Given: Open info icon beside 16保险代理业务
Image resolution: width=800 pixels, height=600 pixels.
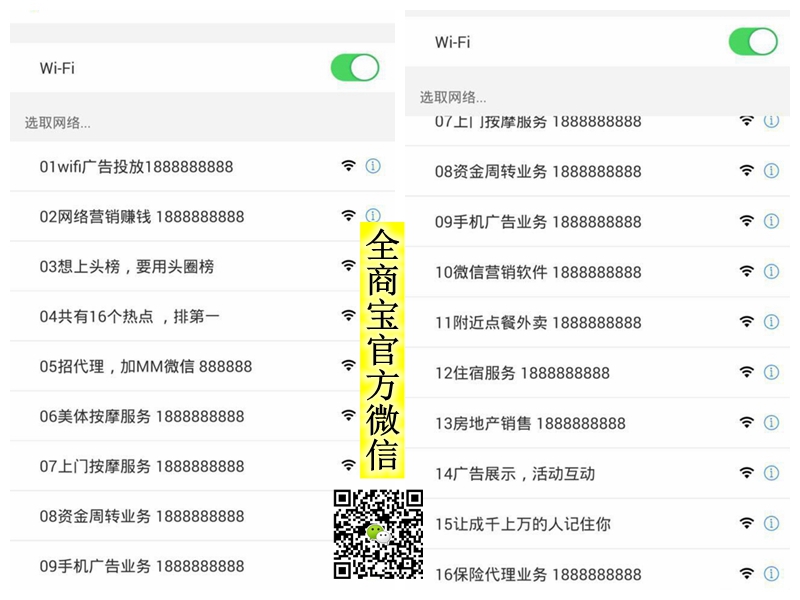Looking at the screenshot, I should [771, 574].
